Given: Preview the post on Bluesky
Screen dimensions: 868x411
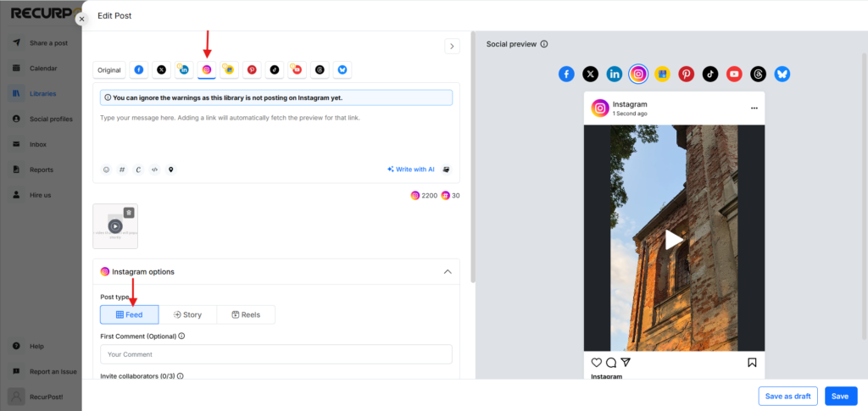Looking at the screenshot, I should click(782, 74).
